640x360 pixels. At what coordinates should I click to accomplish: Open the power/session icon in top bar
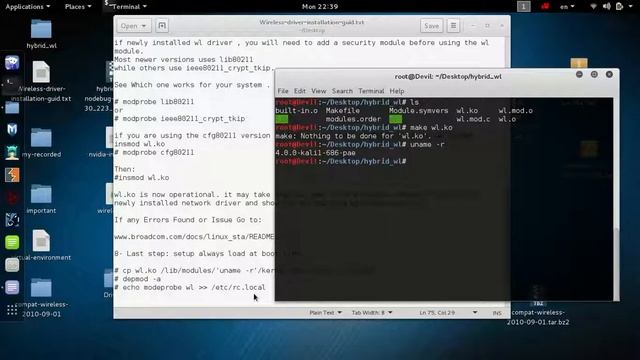coord(620,7)
